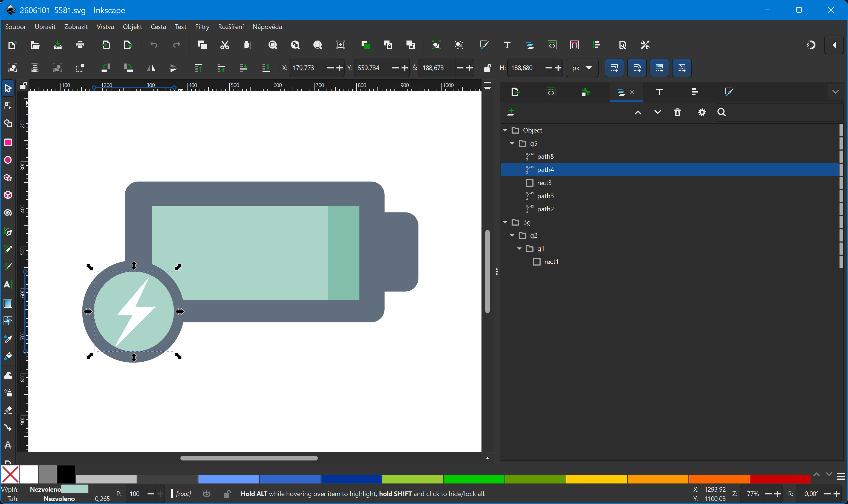Collapse the g5 group
The width and height of the screenshot is (848, 504).
click(512, 143)
